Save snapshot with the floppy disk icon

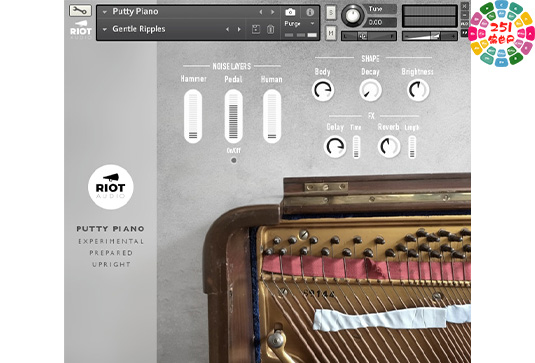tap(256, 29)
